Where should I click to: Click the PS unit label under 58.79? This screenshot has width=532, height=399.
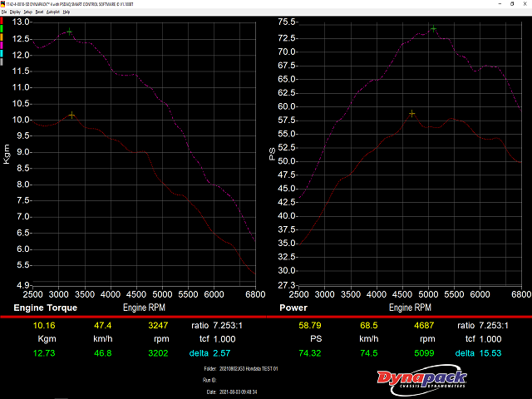316,339
